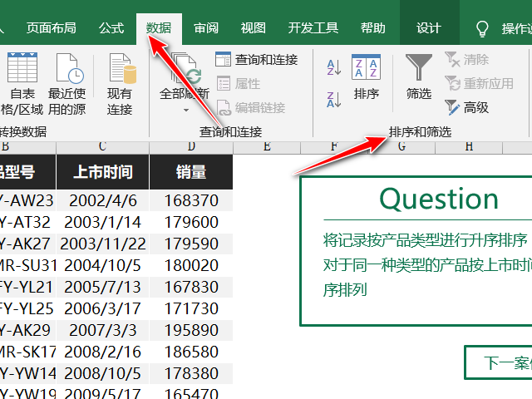Open the 数据 ribbon tab
The height and width of the screenshot is (399, 532).
coord(159,28)
